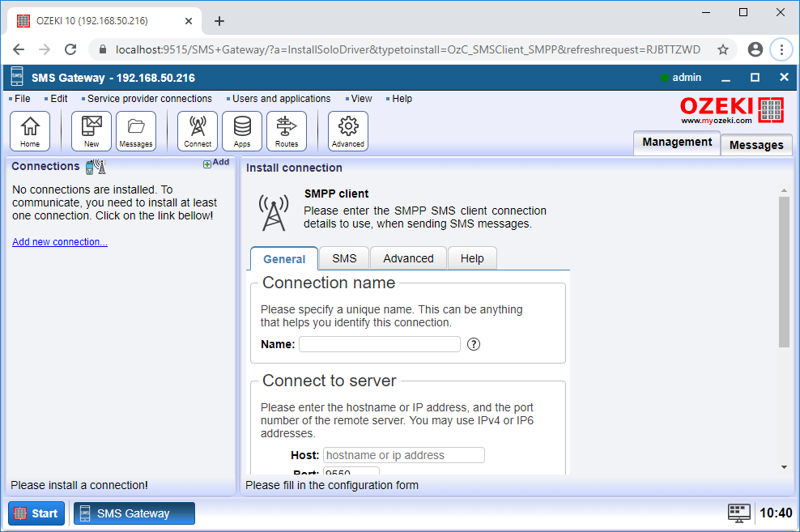800x532 pixels.
Task: Click the 'Install connection' heading
Action: point(294,168)
